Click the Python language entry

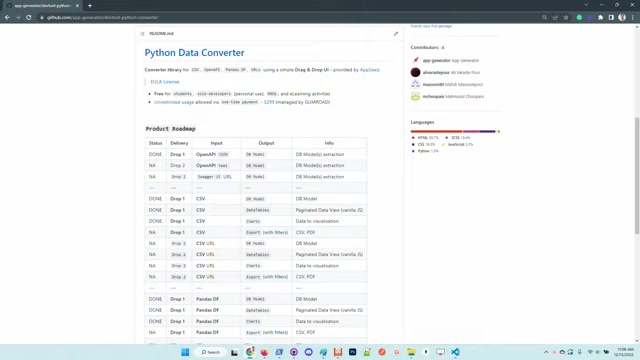pyautogui.click(x=425, y=151)
